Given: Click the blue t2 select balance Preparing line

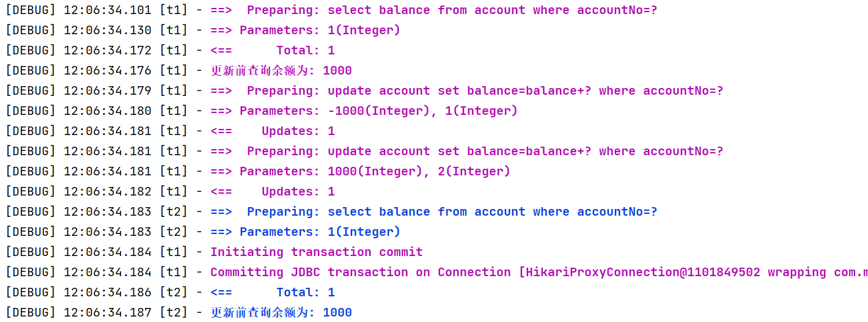Looking at the screenshot, I should click(331, 212).
